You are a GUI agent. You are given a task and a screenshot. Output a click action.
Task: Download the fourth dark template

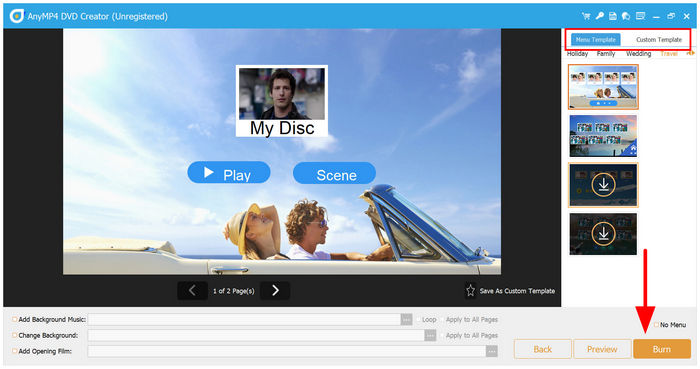pyautogui.click(x=603, y=234)
